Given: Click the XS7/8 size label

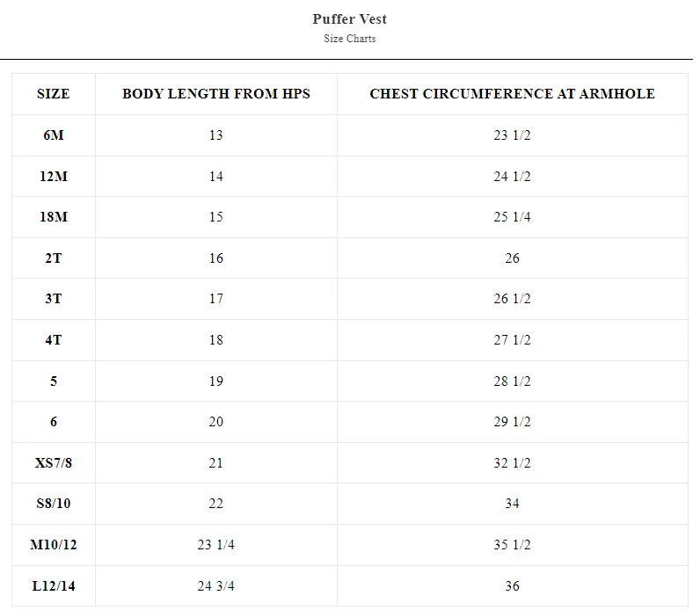Looking at the screenshot, I should click(x=54, y=462).
